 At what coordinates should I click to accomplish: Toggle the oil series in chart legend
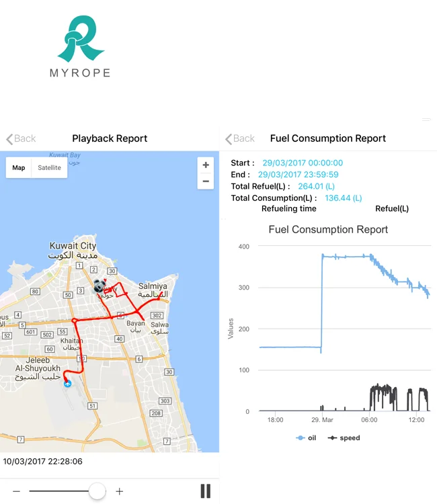[x=306, y=437]
